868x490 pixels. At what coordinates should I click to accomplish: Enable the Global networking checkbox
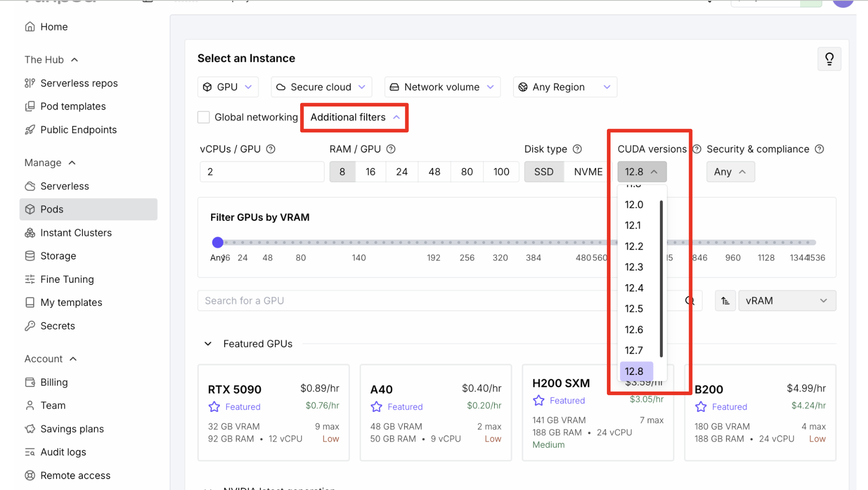point(204,117)
